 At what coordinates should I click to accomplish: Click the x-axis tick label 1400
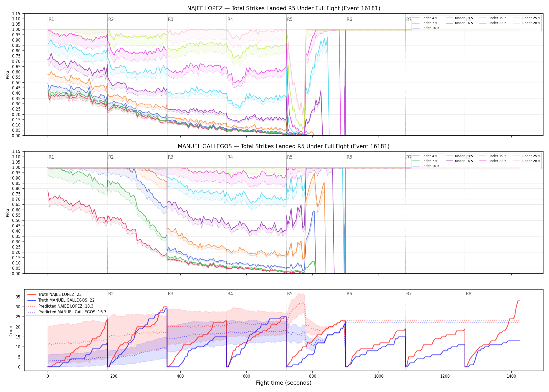[x=511, y=376]
